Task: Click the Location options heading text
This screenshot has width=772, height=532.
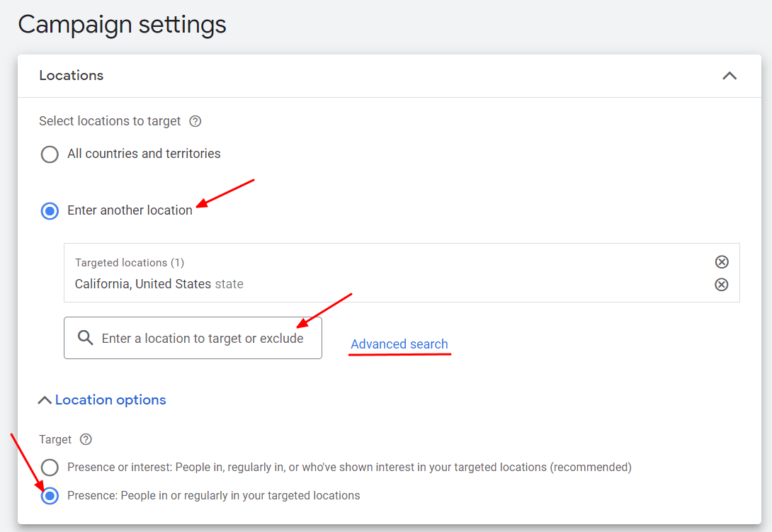Action: pyautogui.click(x=110, y=400)
